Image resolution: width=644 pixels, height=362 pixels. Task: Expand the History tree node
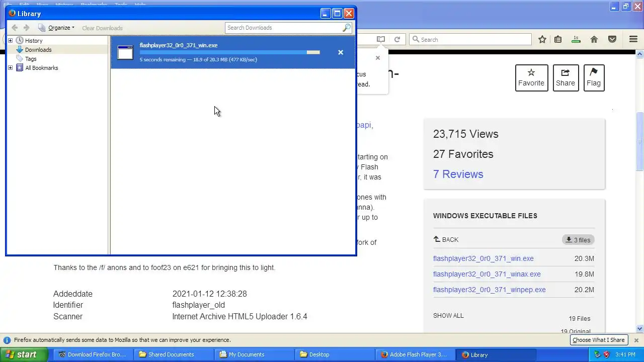point(10,41)
